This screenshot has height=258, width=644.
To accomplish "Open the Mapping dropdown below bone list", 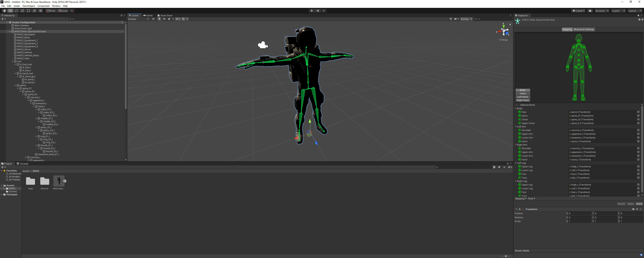I will 520,199.
